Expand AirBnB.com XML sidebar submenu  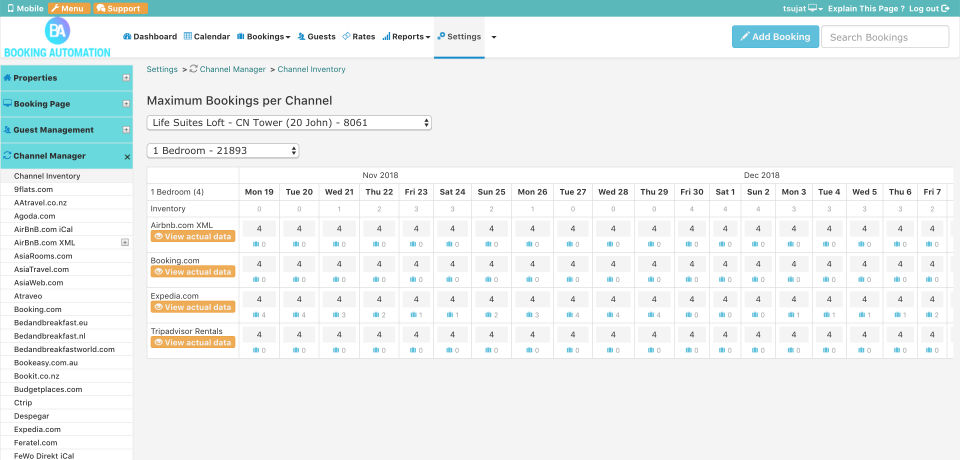coord(125,242)
